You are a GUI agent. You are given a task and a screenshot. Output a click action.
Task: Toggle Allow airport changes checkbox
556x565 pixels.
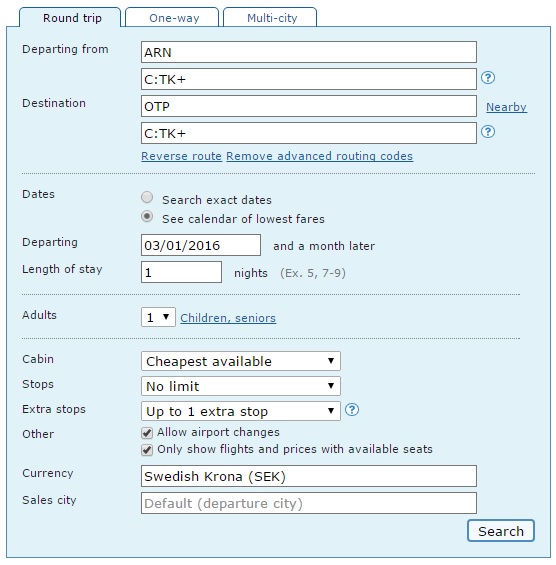pyautogui.click(x=147, y=433)
